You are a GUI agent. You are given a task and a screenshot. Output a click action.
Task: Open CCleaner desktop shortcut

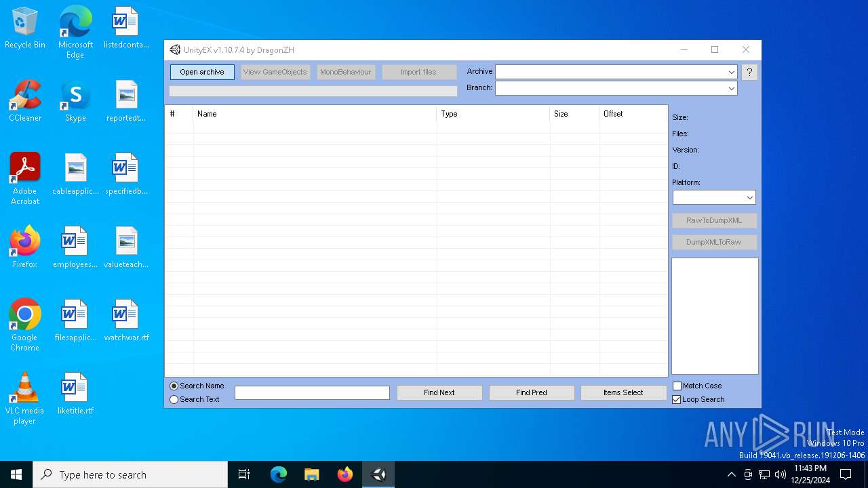(25, 102)
